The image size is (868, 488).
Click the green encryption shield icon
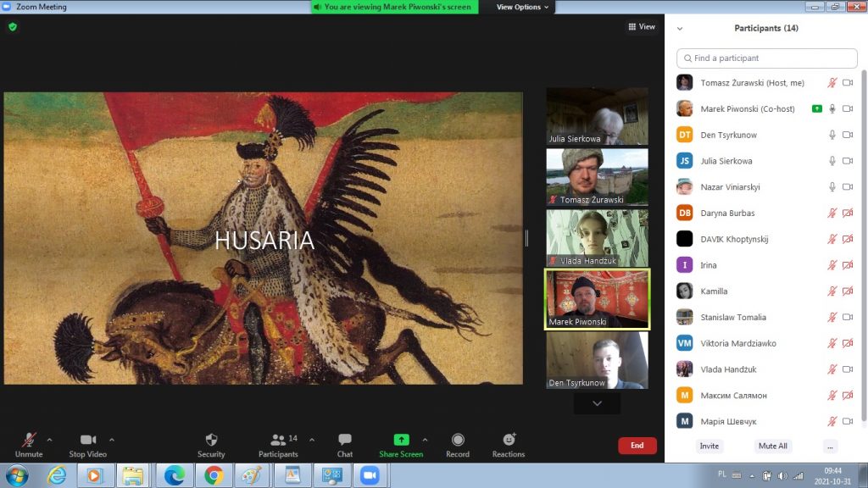[x=13, y=27]
